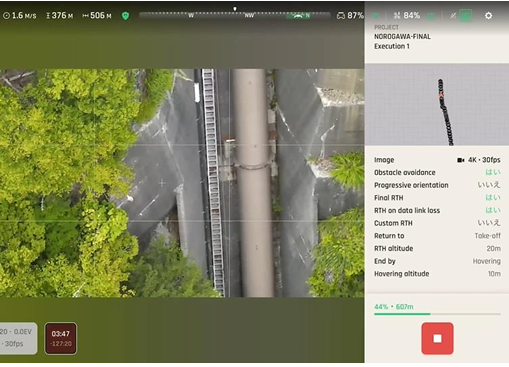Tap the distance indicator showing 506 m
The width and height of the screenshot is (509, 367).
pos(97,16)
